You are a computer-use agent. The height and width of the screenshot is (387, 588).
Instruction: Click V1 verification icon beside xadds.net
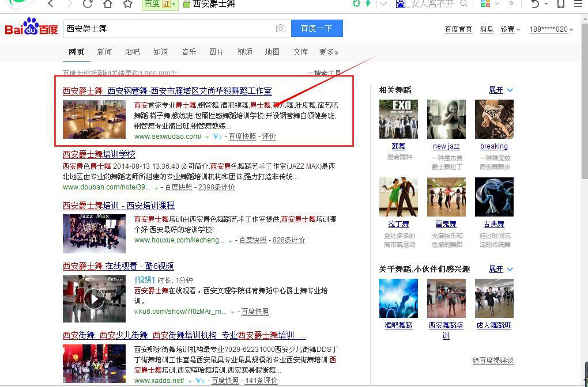point(200,381)
